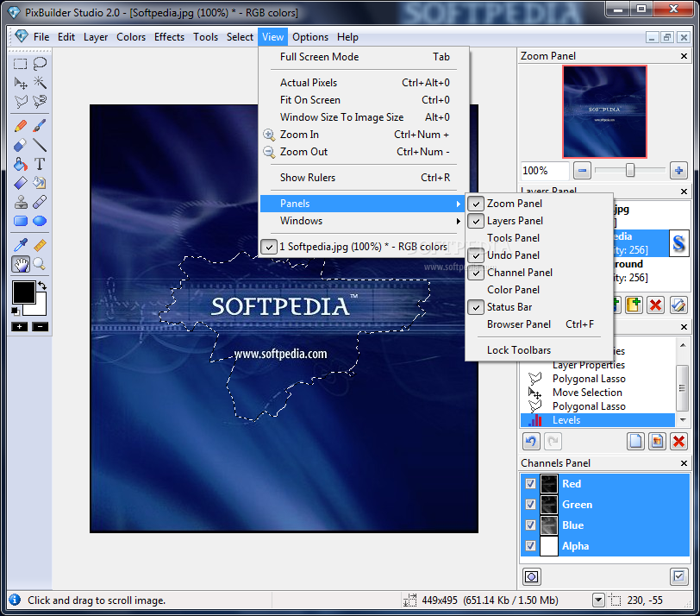Select the Healing bandage tool
This screenshot has width=700, height=616.
[x=40, y=202]
